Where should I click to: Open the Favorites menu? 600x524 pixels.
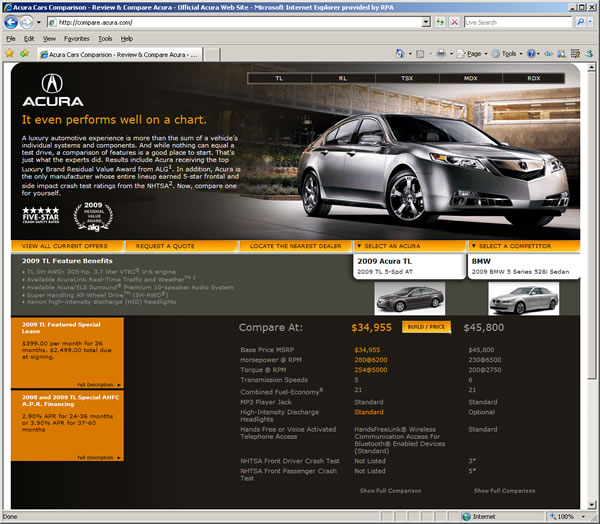(77, 38)
